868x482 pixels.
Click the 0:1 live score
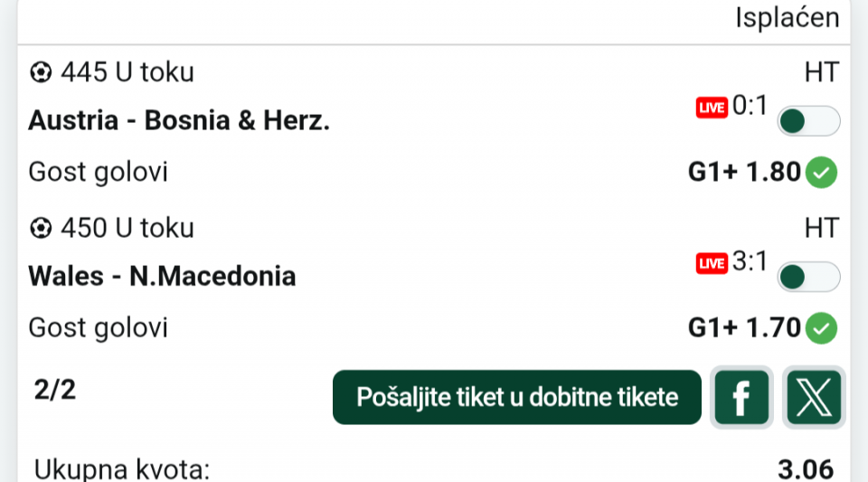750,107
